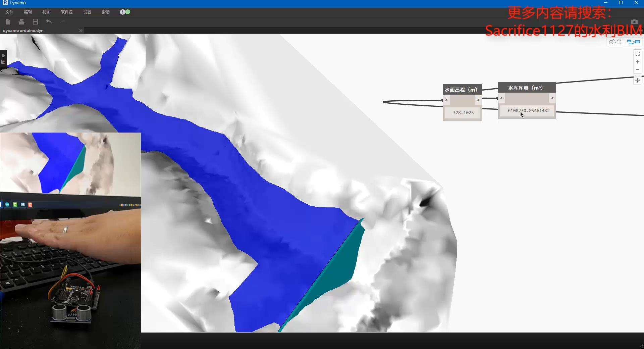Click the input chevron of 水库库容 node

click(x=501, y=98)
